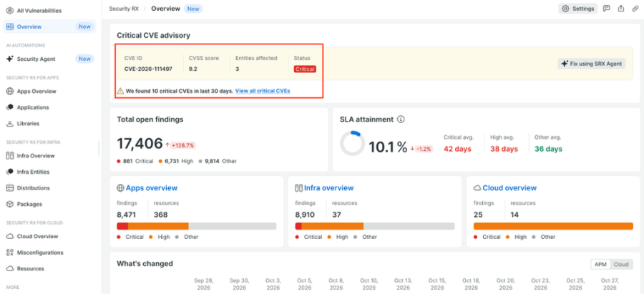Click the 36 days other average
This screenshot has width=644, height=294.
(x=548, y=149)
